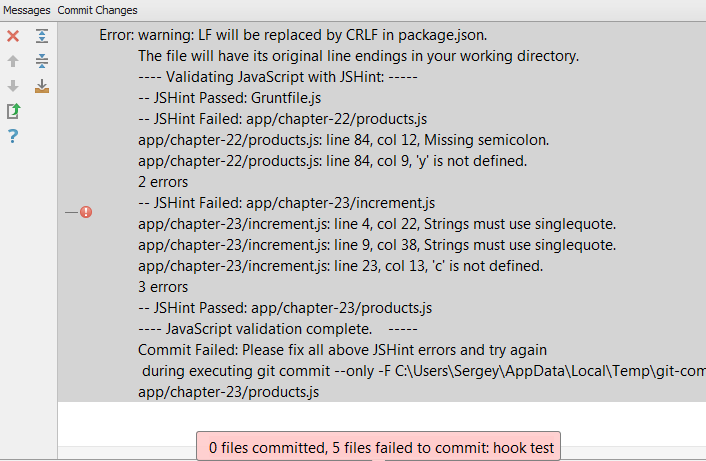706x461 pixels.
Task: Click the previous message up arrow
Action: (13, 61)
